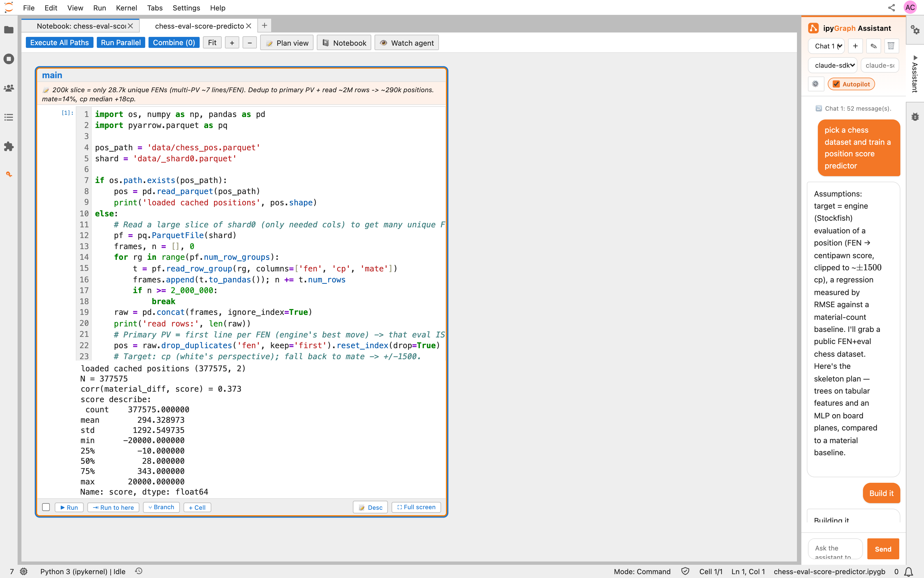Open the Run menu
924x578 pixels.
(x=100, y=8)
